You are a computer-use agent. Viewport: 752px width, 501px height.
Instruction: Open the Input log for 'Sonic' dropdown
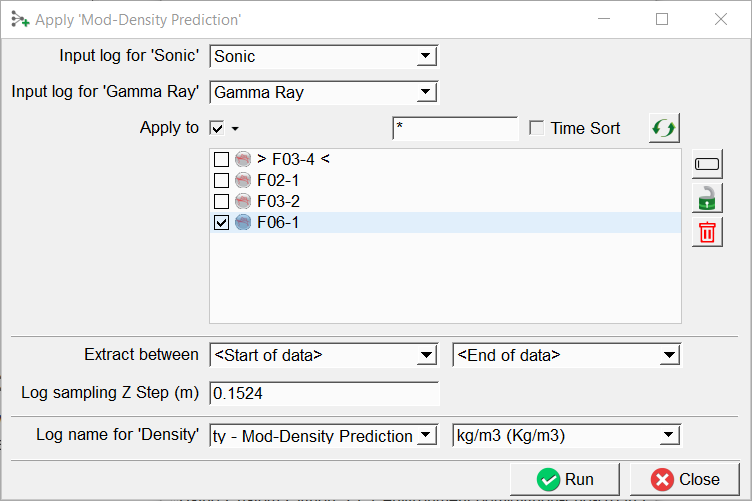[323, 57]
